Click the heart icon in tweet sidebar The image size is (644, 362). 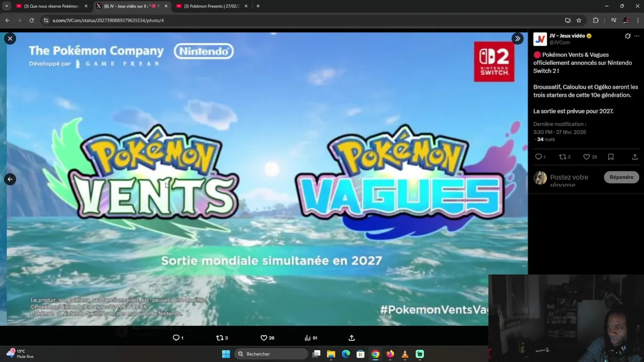(586, 157)
